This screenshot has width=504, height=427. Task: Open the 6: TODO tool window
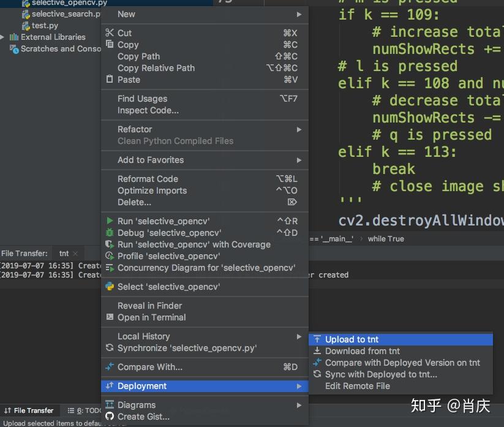point(85,410)
